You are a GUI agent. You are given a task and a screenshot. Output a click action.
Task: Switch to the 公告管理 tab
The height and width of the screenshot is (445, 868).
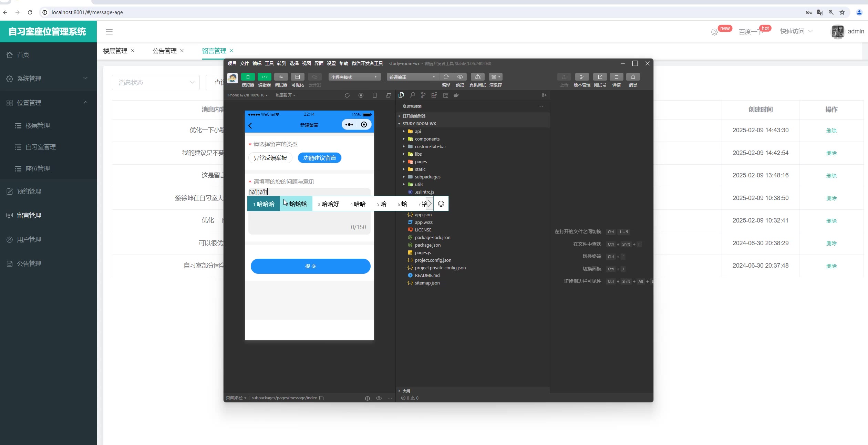(165, 51)
